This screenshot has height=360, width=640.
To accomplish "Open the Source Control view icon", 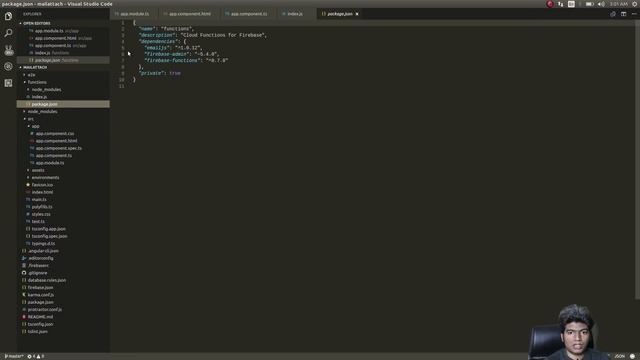I will [x=8, y=50].
